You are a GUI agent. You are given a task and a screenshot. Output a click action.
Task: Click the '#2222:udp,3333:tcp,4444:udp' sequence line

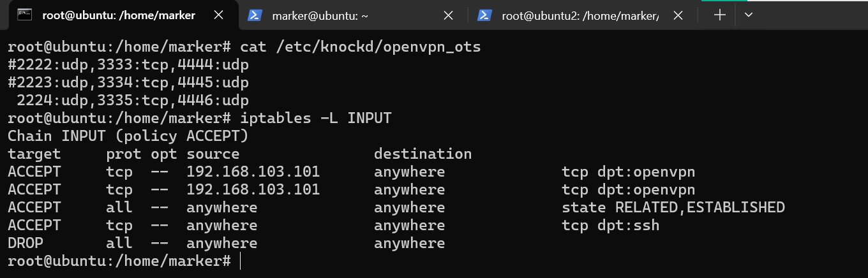pos(128,65)
